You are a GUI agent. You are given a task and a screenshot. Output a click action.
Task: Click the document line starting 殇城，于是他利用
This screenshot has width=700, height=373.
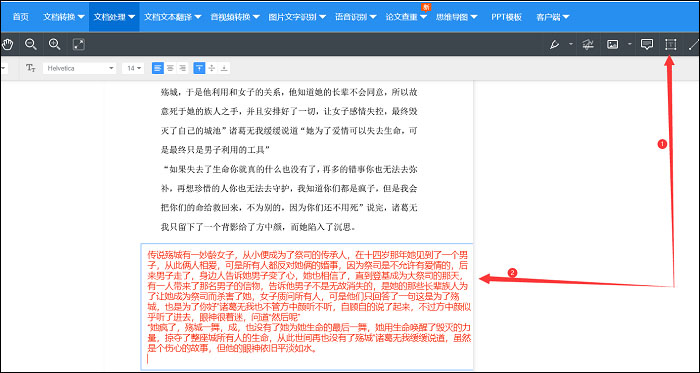(289, 93)
